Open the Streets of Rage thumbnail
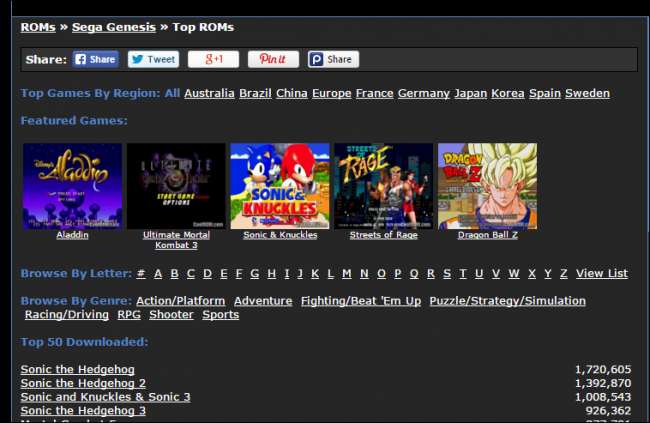 [384, 186]
